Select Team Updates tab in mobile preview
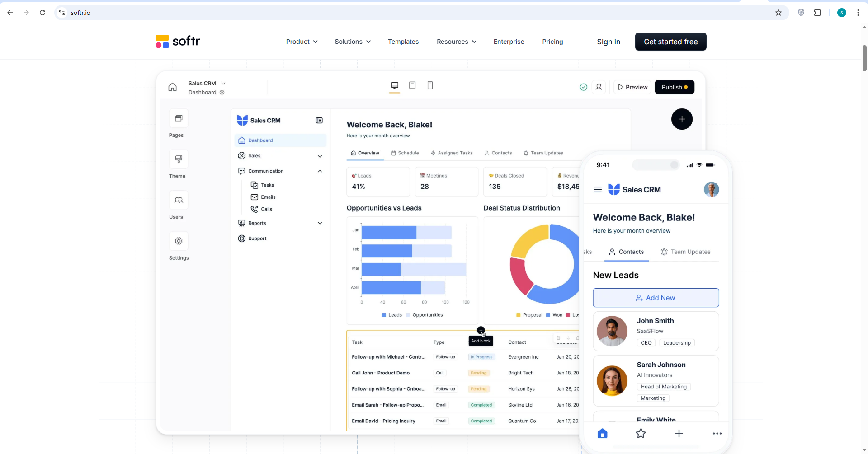 685,252
